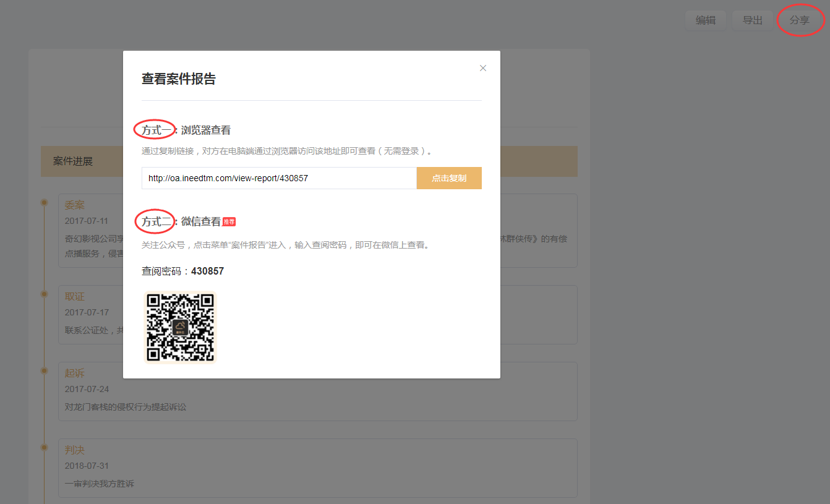
Task: Click the 导出 export button
Action: click(752, 20)
